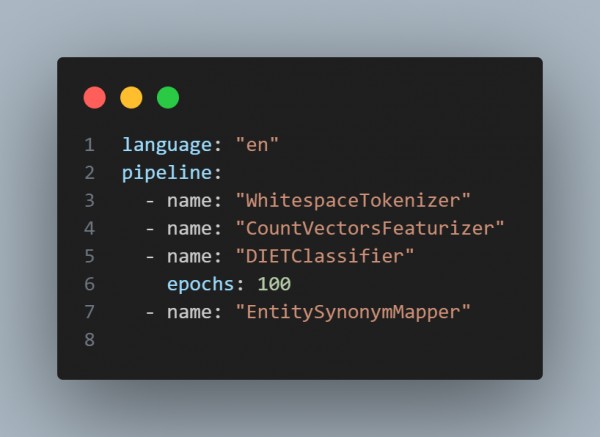Click line number 6
The width and height of the screenshot is (600, 437).
click(90, 284)
